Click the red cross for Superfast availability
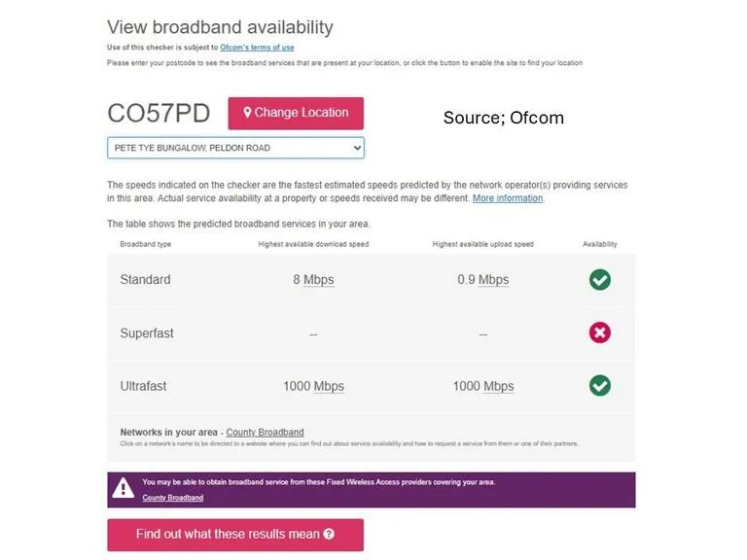Image resolution: width=747 pixels, height=560 pixels. coord(600,332)
